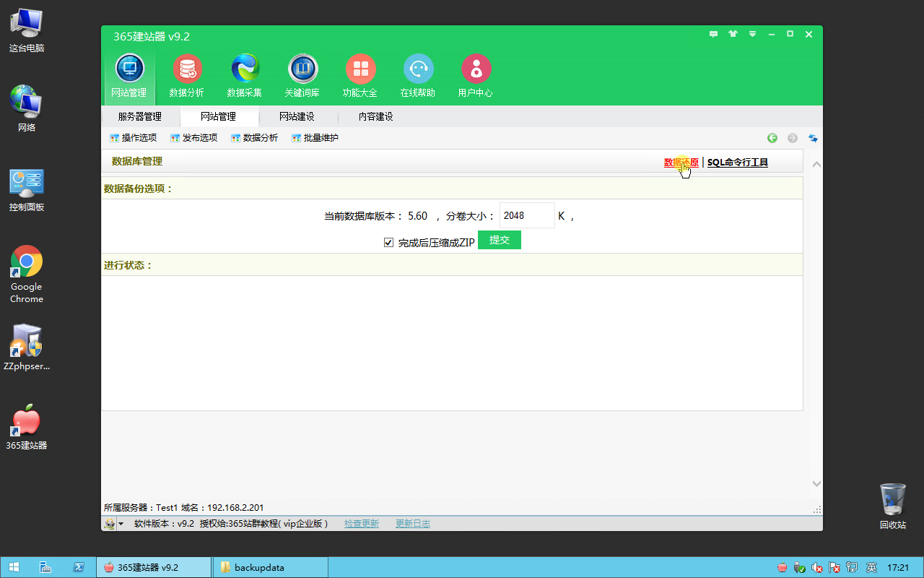Open the SQL命令行工具 link

[x=738, y=163]
